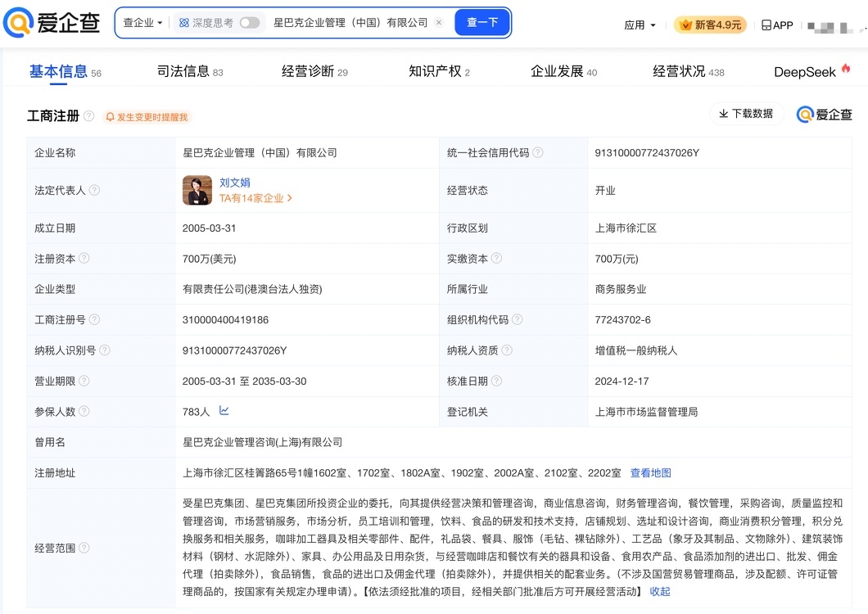The image size is (868, 614).
Task: Click the 企业类型 value 有限责任公司(港澳台法人独资)
Action: pos(252,289)
